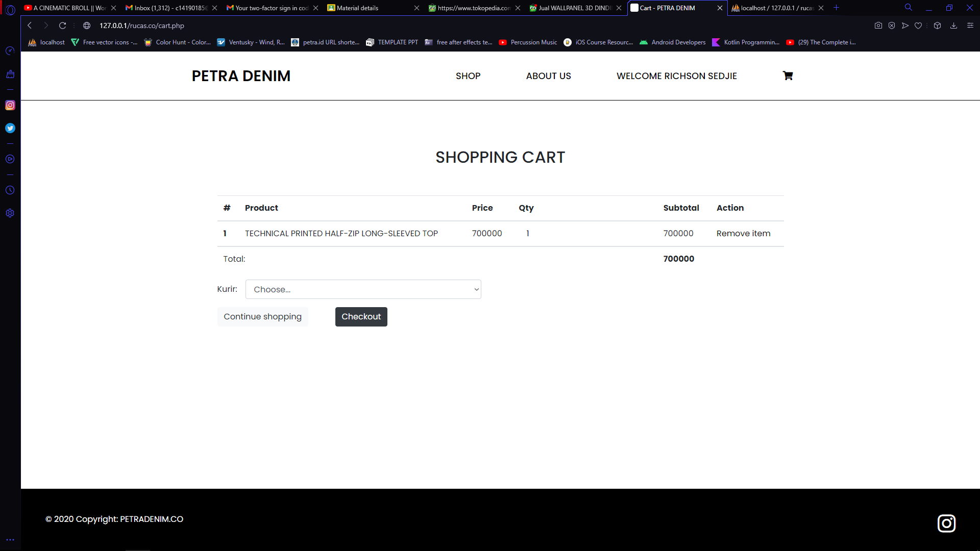
Task: Click Continue shopping
Action: [262, 316]
